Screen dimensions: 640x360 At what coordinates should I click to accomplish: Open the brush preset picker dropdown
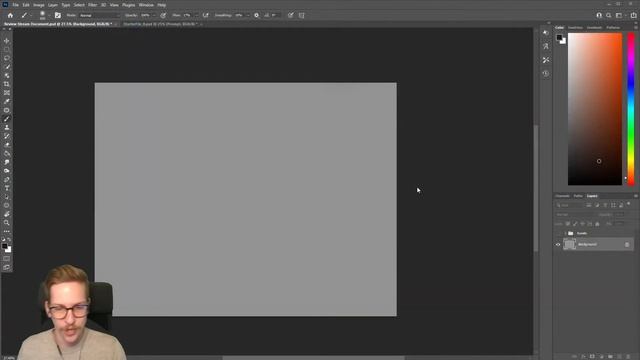click(49, 16)
